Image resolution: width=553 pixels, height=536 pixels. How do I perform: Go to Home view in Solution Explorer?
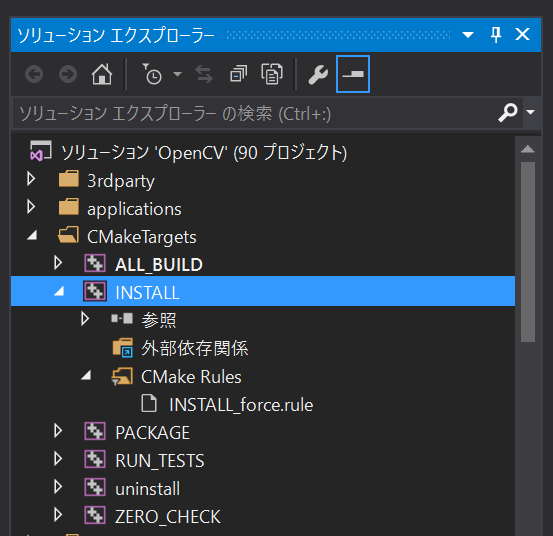pyautogui.click(x=102, y=74)
